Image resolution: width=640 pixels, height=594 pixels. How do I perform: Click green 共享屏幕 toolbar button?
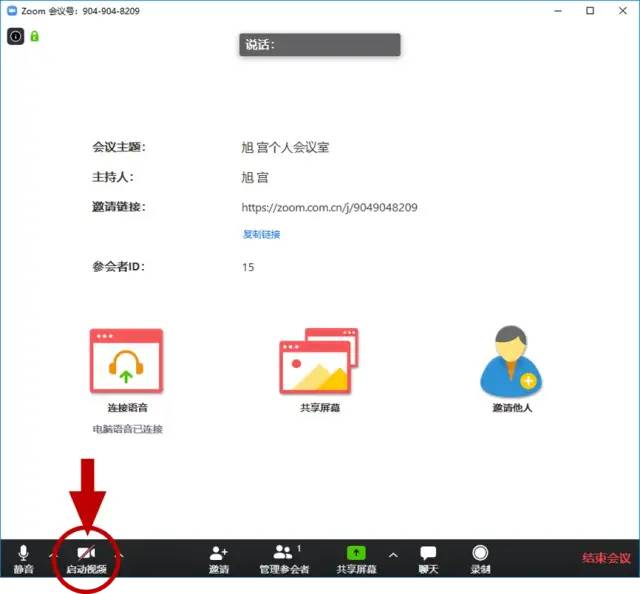356,558
